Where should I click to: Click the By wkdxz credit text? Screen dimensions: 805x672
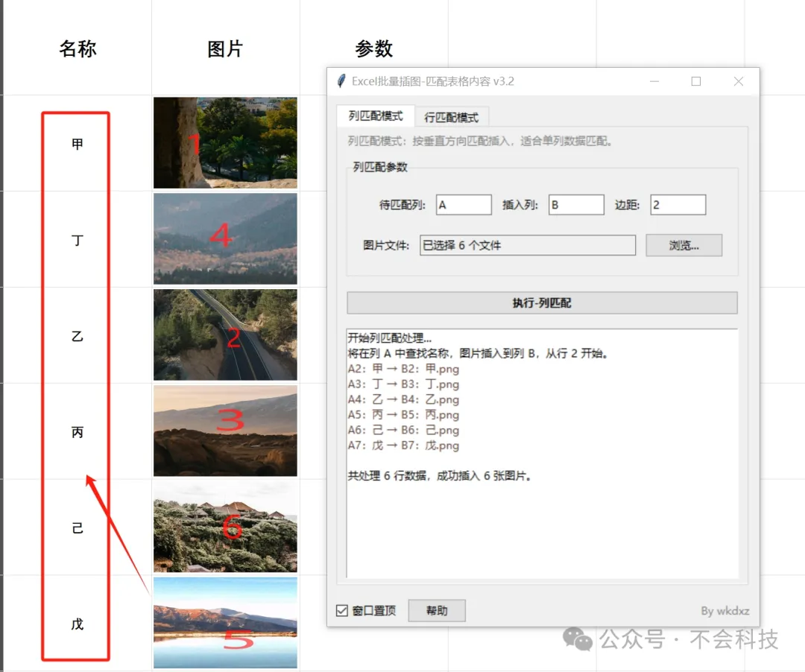[725, 611]
